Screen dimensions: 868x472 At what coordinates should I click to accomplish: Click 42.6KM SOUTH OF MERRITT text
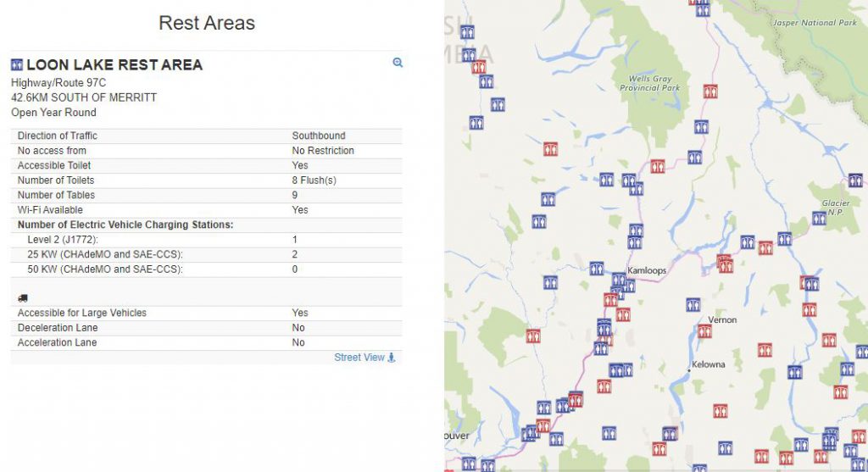tap(84, 97)
